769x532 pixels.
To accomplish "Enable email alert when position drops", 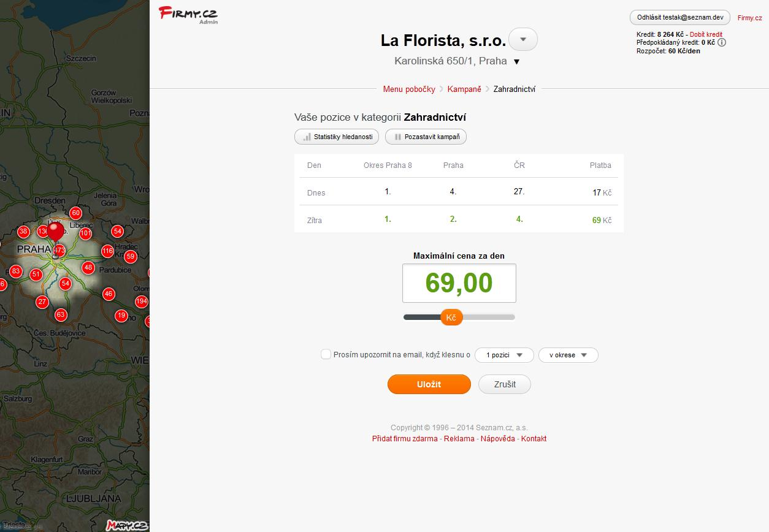I will 326,354.
